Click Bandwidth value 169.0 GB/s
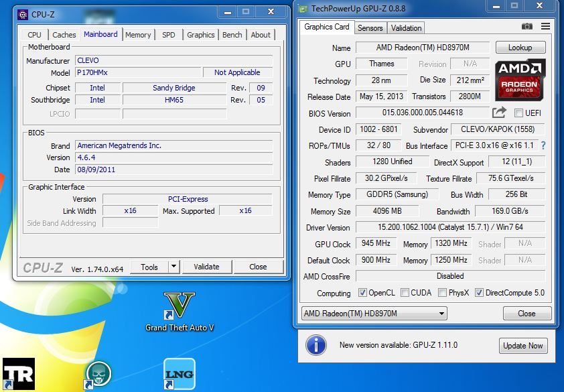This screenshot has height=392, width=564. tap(510, 211)
